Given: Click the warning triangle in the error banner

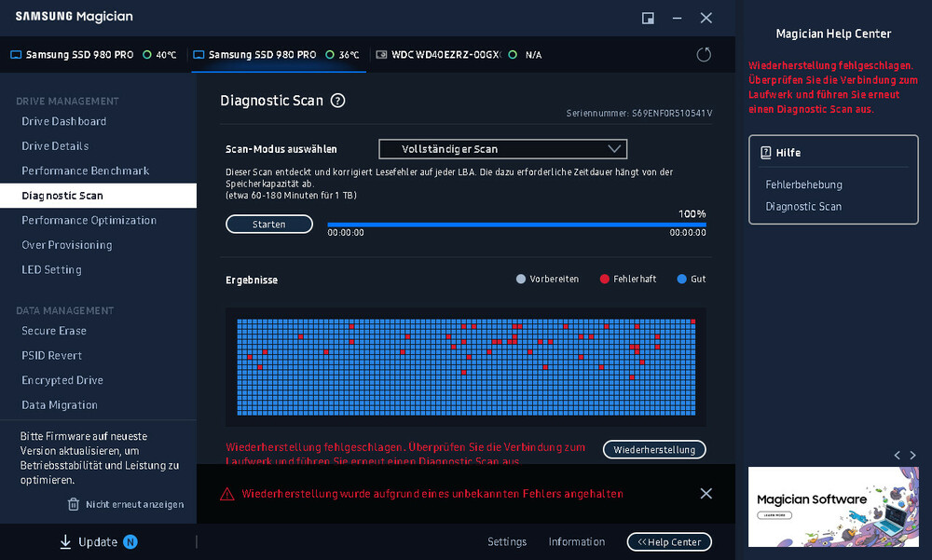Looking at the screenshot, I should coord(226,494).
